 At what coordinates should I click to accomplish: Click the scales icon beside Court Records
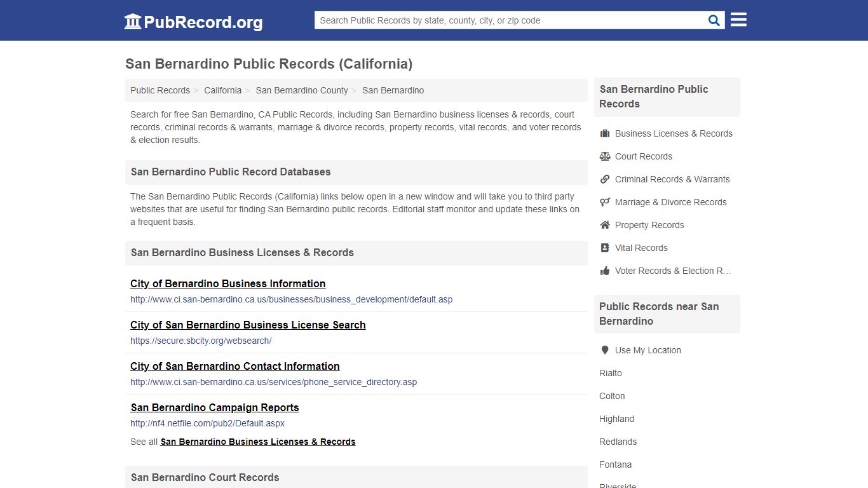[x=605, y=156]
